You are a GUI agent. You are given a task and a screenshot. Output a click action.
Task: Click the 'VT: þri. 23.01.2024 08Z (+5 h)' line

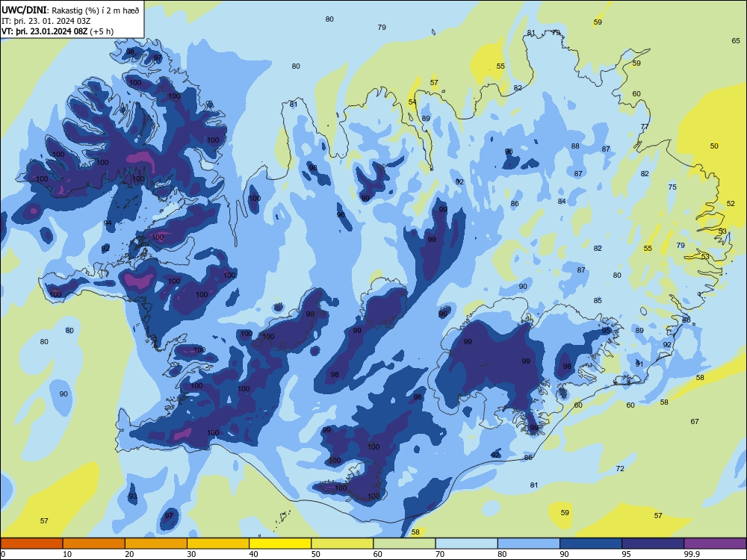(58, 31)
